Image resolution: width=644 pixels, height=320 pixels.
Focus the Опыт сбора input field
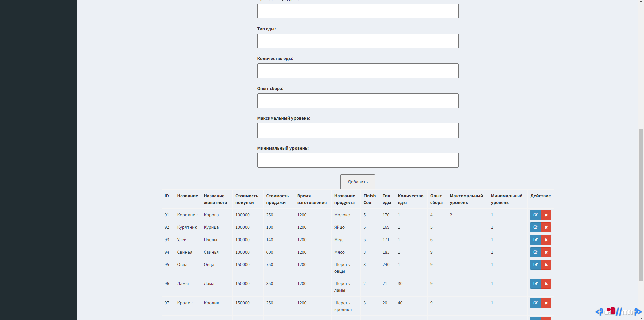click(358, 101)
